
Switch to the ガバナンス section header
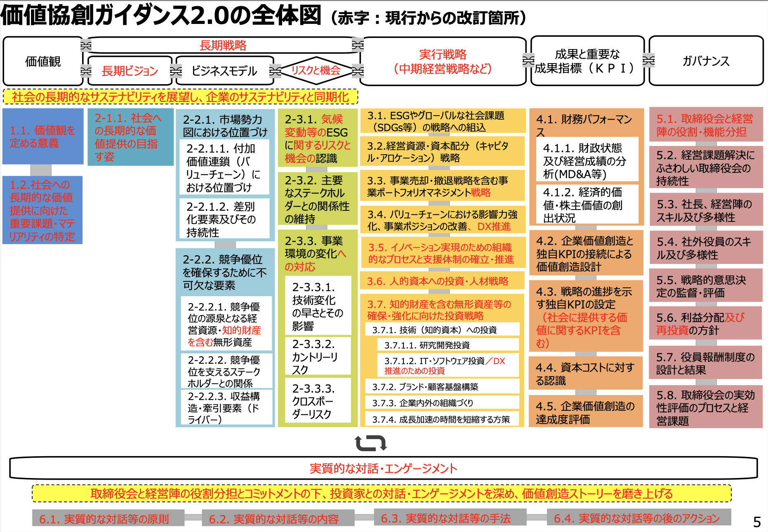click(x=705, y=61)
